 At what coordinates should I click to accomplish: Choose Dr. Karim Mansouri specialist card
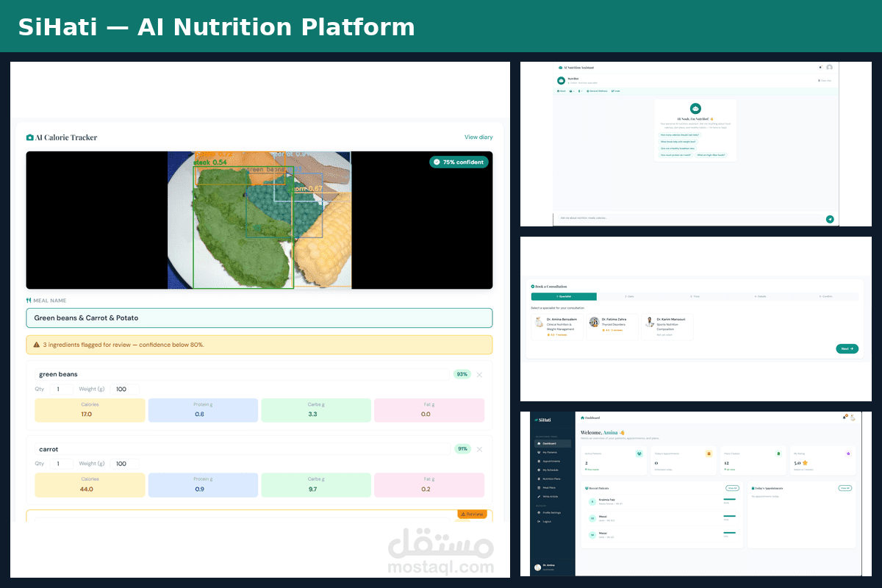coord(667,326)
